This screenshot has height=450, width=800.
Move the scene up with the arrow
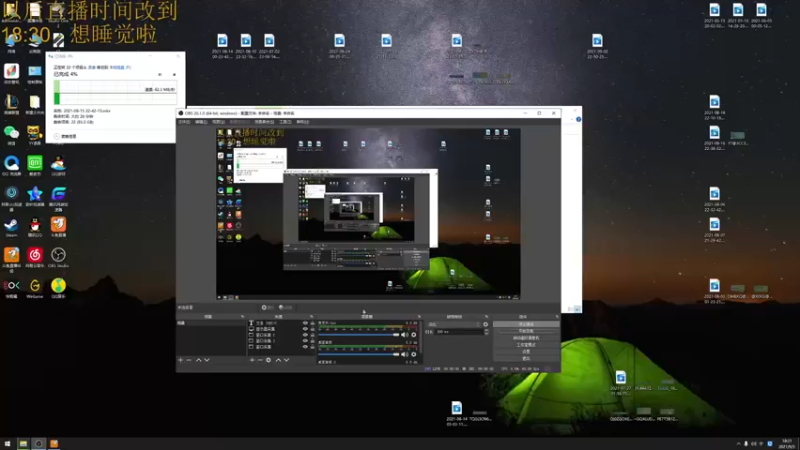click(x=198, y=360)
